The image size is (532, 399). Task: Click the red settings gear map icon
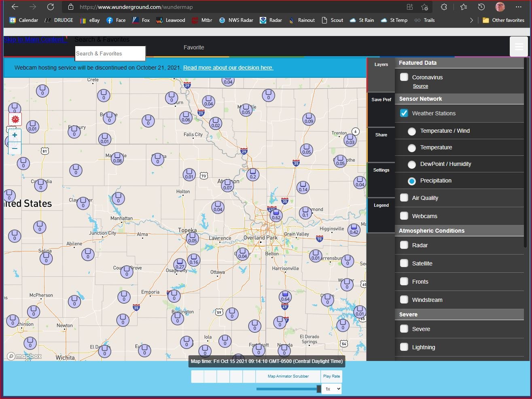point(15,119)
